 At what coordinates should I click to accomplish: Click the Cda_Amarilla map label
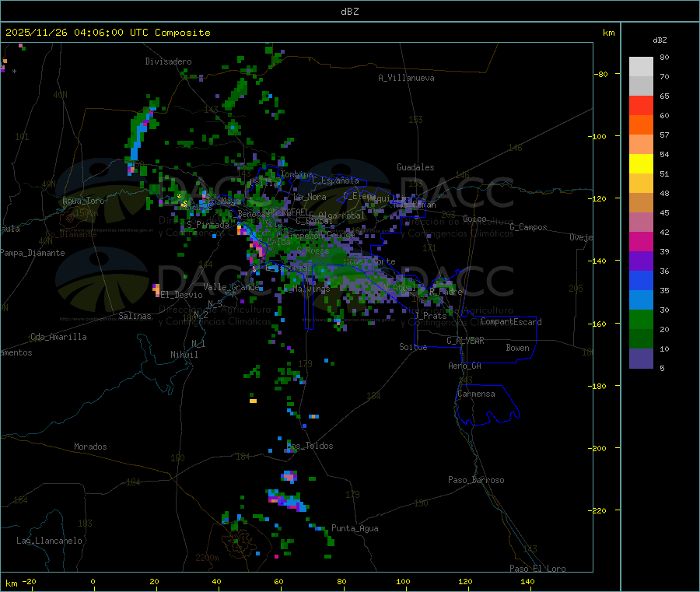[58, 337]
